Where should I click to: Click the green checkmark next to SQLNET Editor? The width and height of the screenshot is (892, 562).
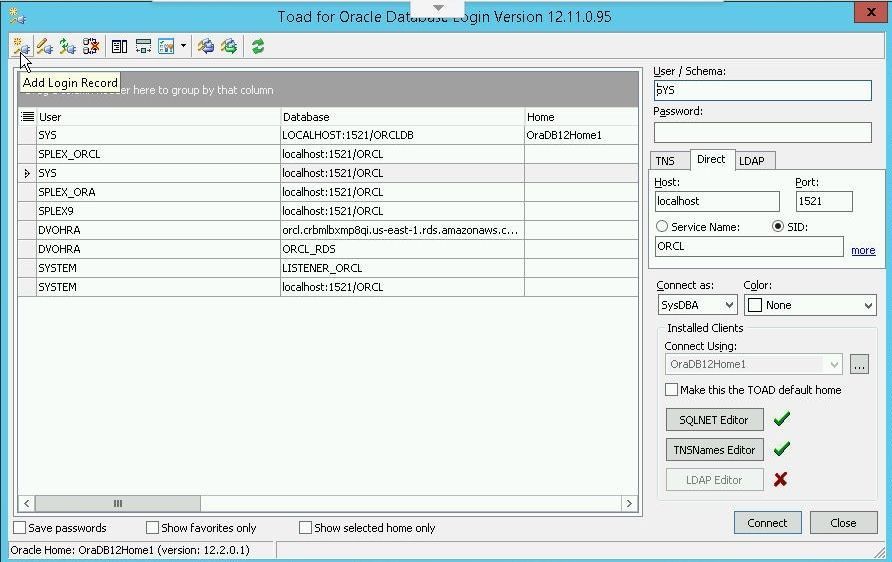click(x=782, y=419)
